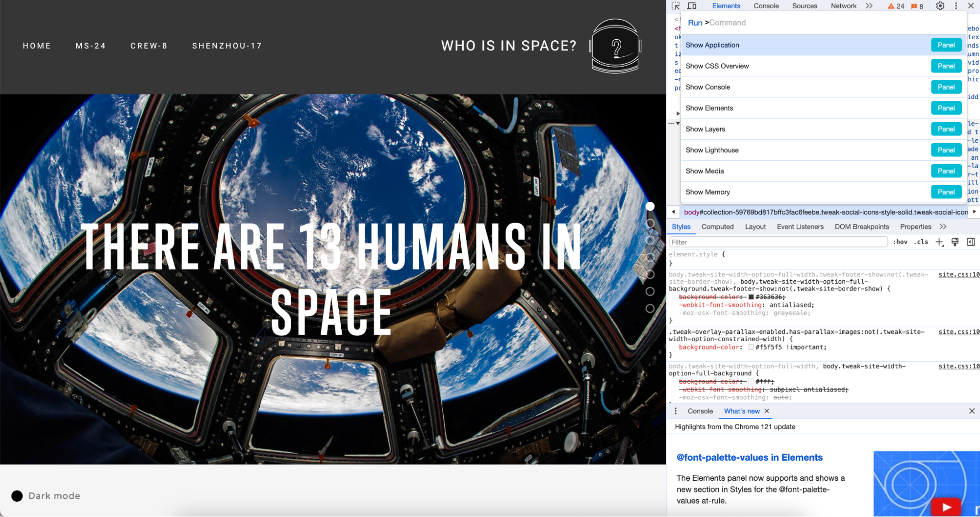
Task: Switch to the Console tab
Action: [x=766, y=6]
